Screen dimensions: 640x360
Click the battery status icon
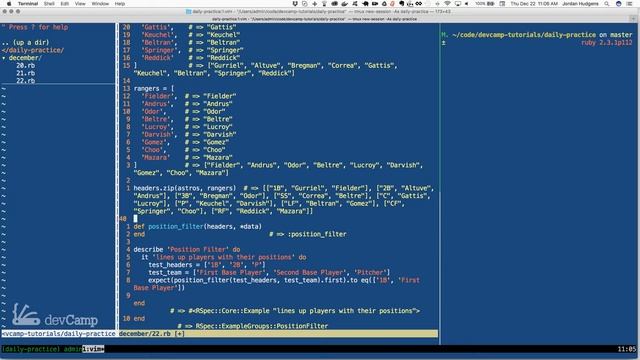pyautogui.click(x=491, y=4)
